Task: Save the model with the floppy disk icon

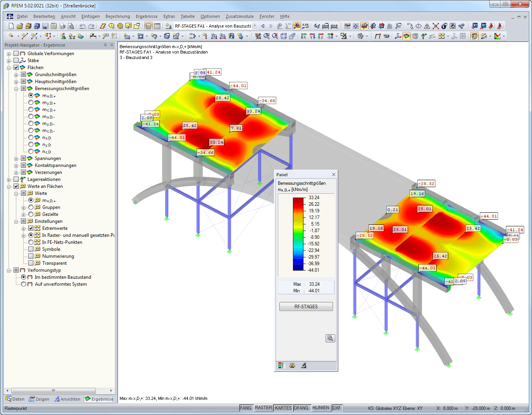Action: click(x=45, y=26)
